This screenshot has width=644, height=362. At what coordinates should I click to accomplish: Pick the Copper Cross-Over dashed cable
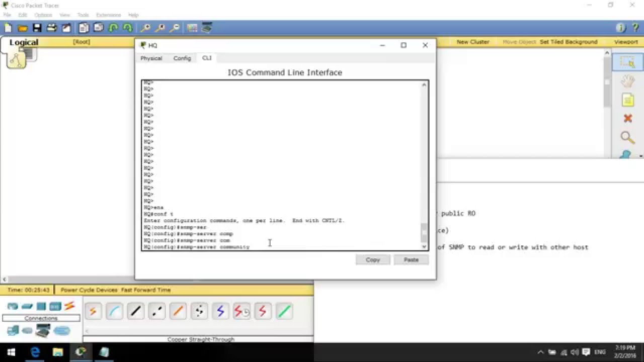tap(156, 311)
